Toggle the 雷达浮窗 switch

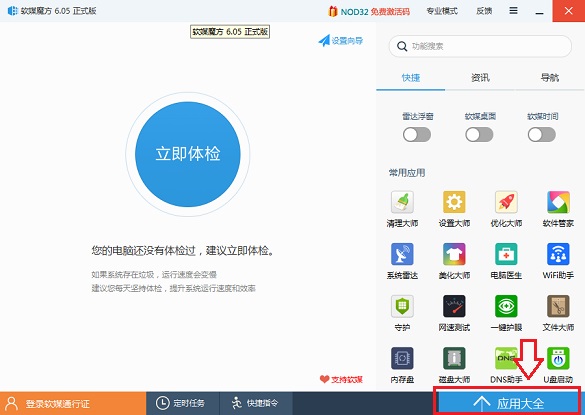[x=417, y=135]
